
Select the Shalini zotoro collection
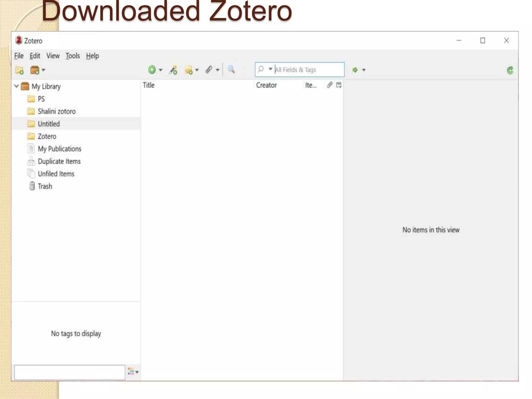(57, 111)
